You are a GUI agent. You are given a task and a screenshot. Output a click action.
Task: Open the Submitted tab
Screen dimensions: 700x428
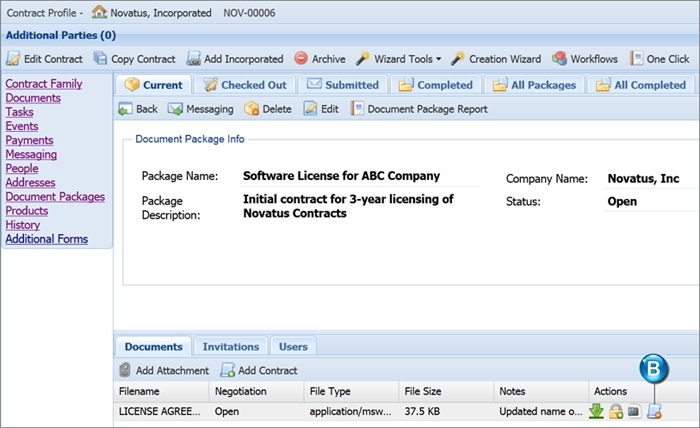[x=343, y=85]
